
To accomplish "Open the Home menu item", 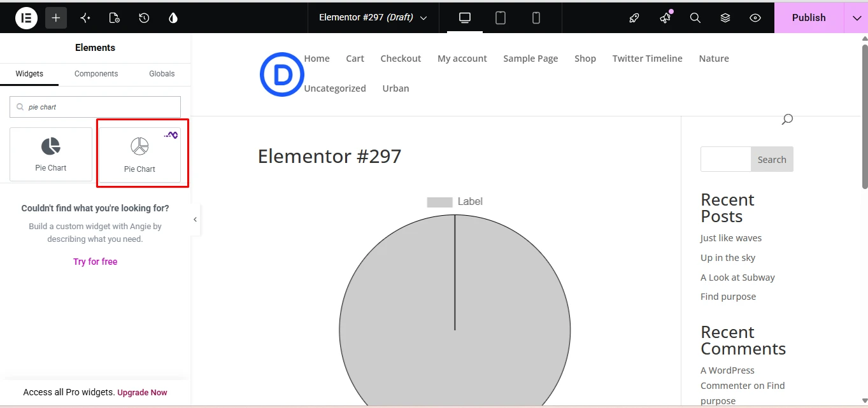I will [x=317, y=59].
